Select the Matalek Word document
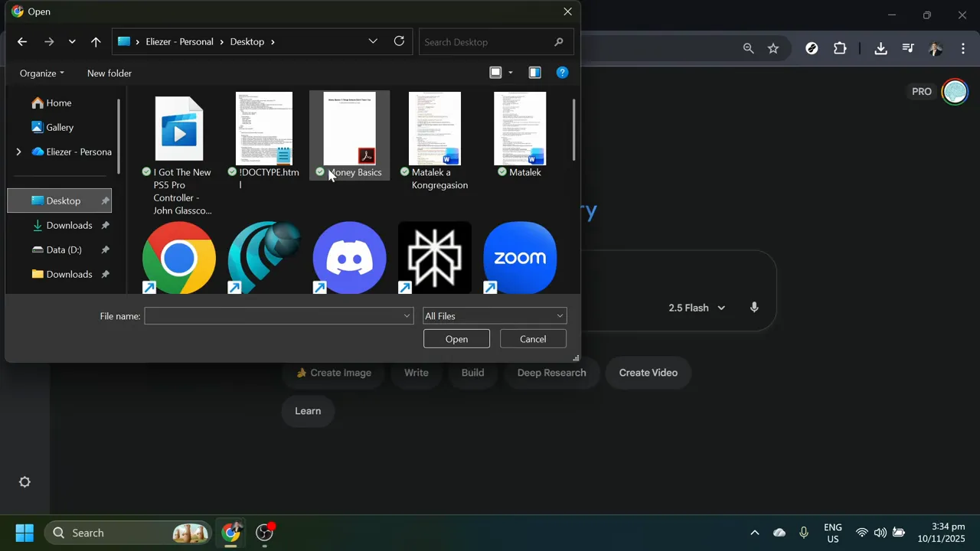This screenshot has width=980, height=551. [520, 135]
